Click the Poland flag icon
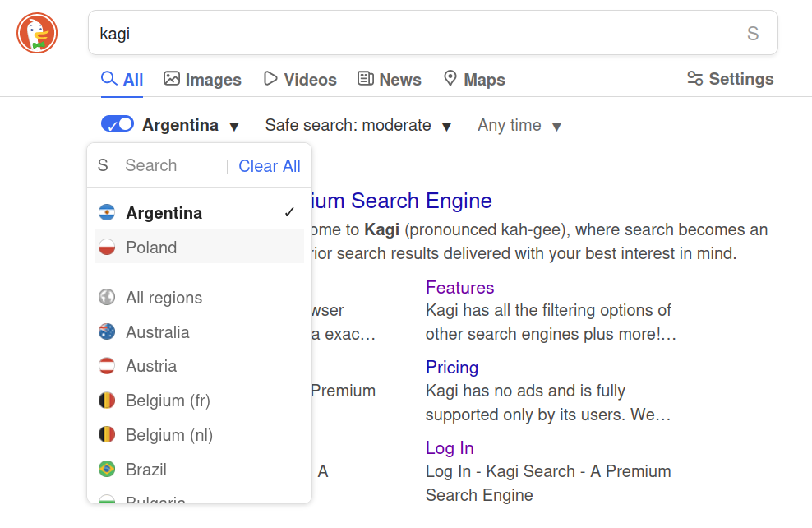812x528 pixels. point(107,248)
